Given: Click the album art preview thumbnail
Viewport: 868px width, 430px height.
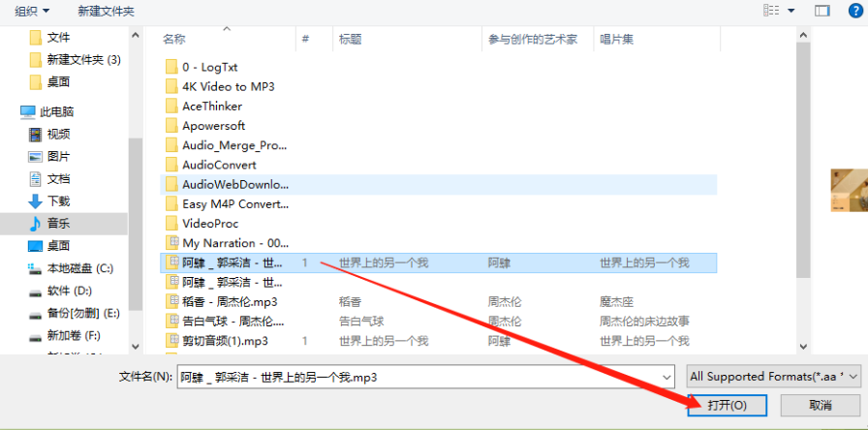Looking at the screenshot, I should click(850, 191).
